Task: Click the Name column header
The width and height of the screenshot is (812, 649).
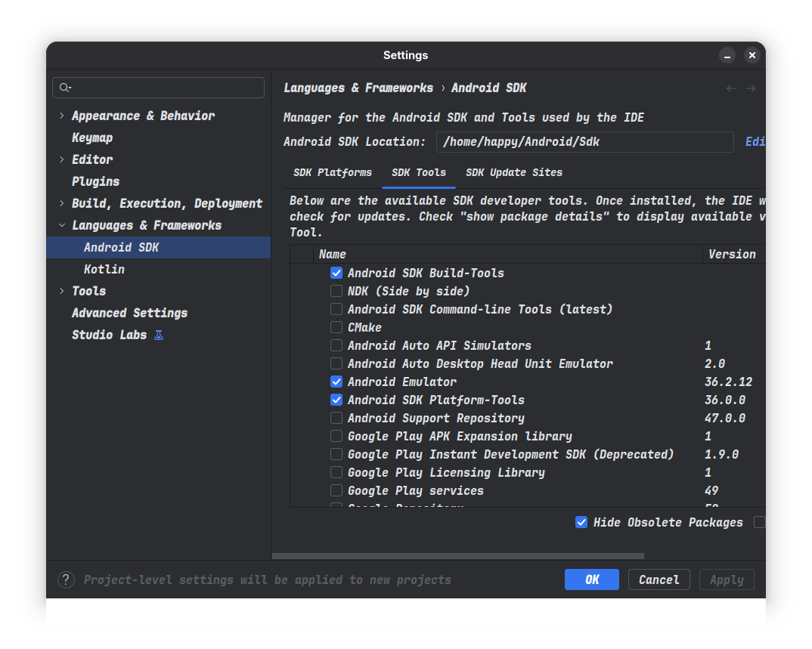Action: [x=507, y=254]
